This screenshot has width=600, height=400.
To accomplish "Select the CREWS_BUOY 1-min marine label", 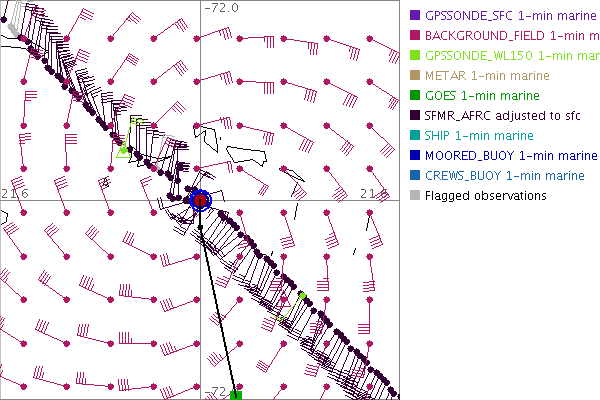I will click(x=504, y=176).
